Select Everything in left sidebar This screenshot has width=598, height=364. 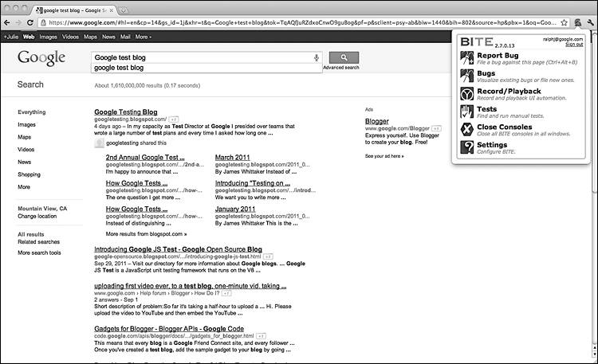[x=32, y=112]
